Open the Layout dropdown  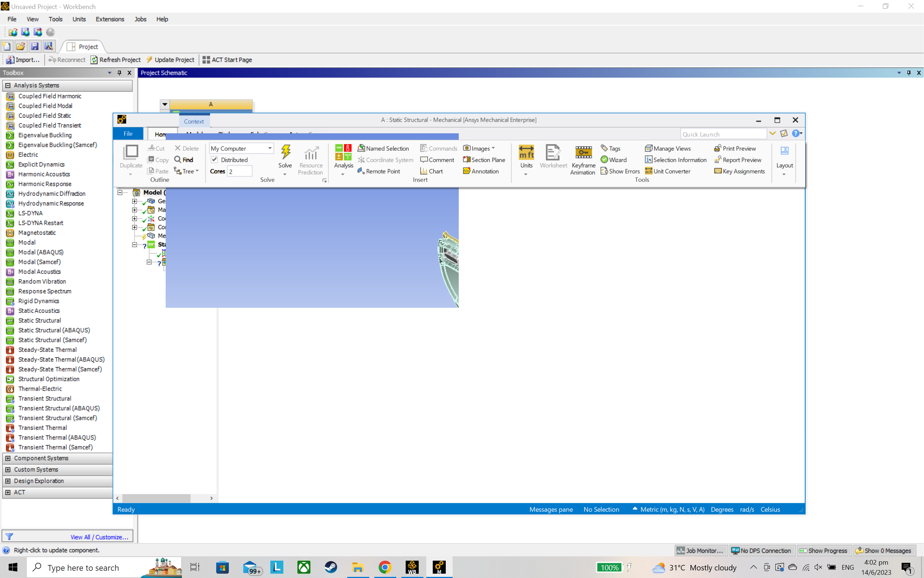(784, 160)
